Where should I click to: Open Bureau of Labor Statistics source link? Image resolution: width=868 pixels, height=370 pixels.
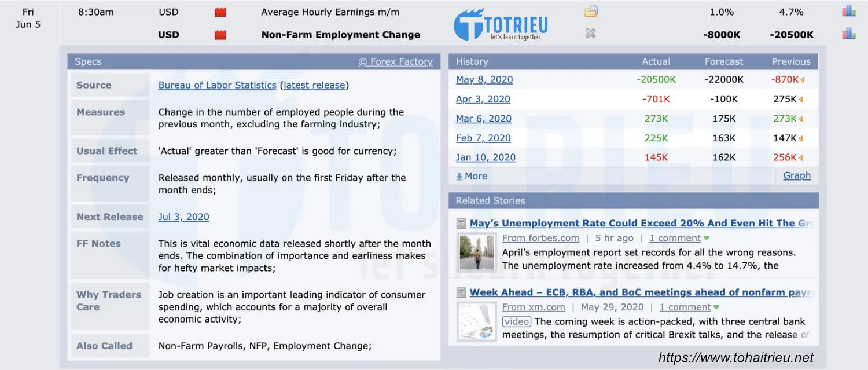click(217, 85)
